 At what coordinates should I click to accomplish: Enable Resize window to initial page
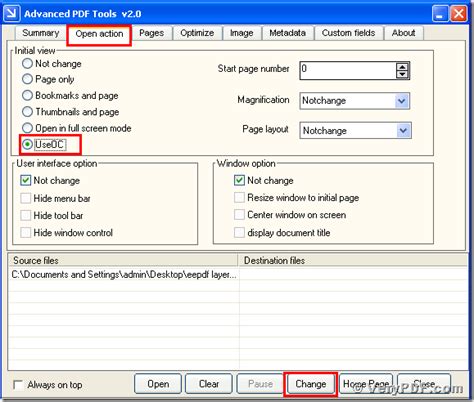click(x=239, y=198)
